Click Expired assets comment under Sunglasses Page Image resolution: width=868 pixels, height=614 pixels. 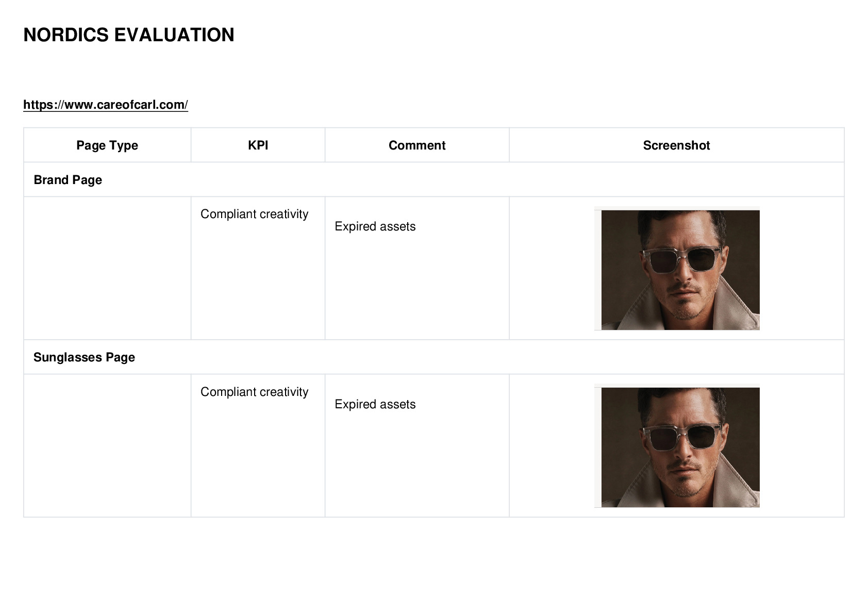pyautogui.click(x=375, y=404)
